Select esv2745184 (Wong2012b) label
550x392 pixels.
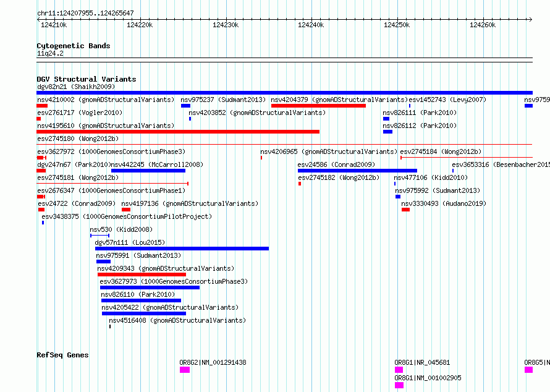[x=441, y=151]
